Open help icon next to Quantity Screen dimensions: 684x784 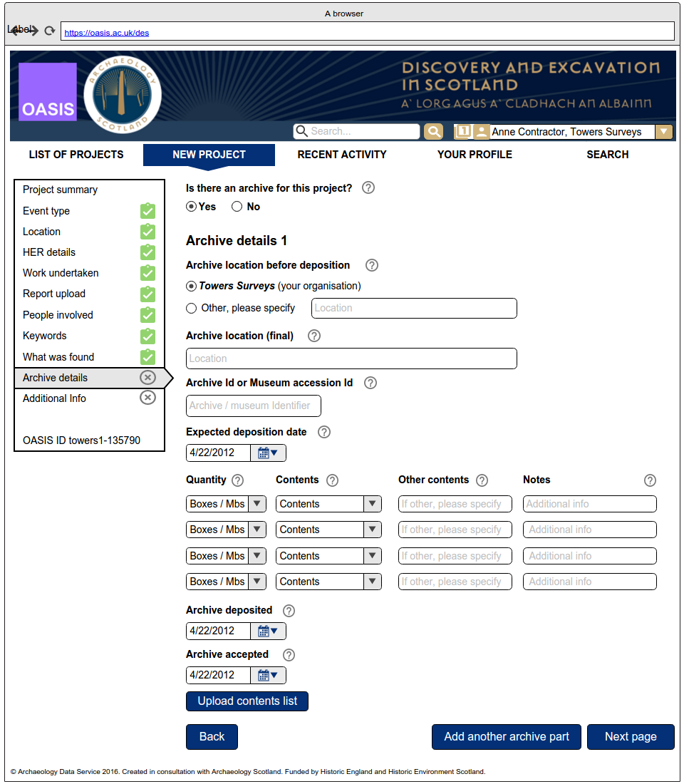coord(238,480)
